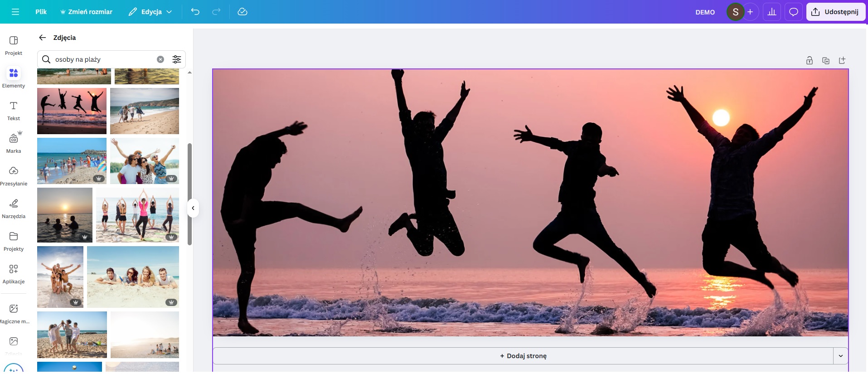
Task: Click the Dodaj stronę button
Action: [523, 356]
